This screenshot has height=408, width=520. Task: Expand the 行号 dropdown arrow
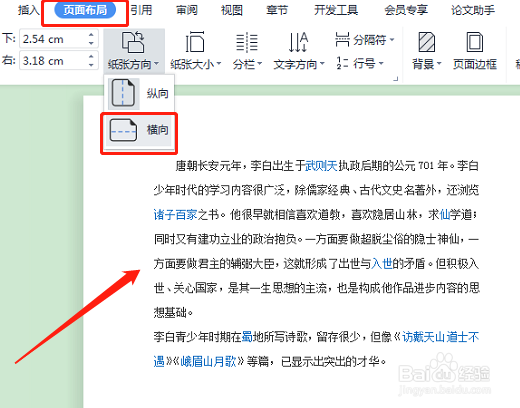click(x=381, y=63)
